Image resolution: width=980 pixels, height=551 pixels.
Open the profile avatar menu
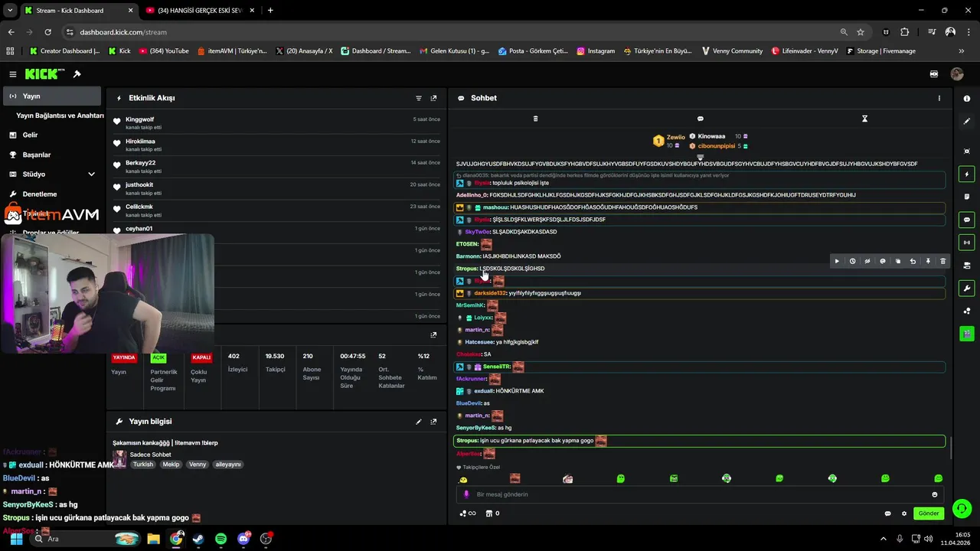[x=957, y=74]
